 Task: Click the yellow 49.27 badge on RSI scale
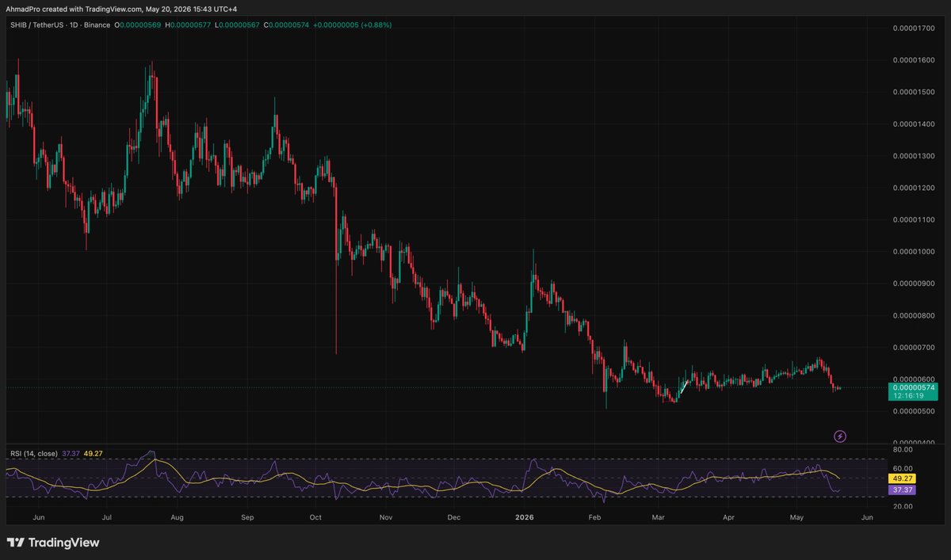[903, 479]
